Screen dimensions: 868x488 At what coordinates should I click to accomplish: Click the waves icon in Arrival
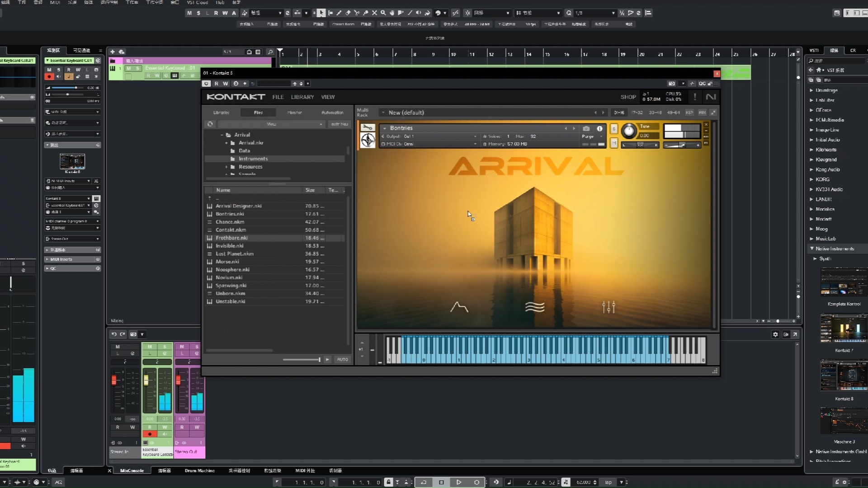pos(534,307)
